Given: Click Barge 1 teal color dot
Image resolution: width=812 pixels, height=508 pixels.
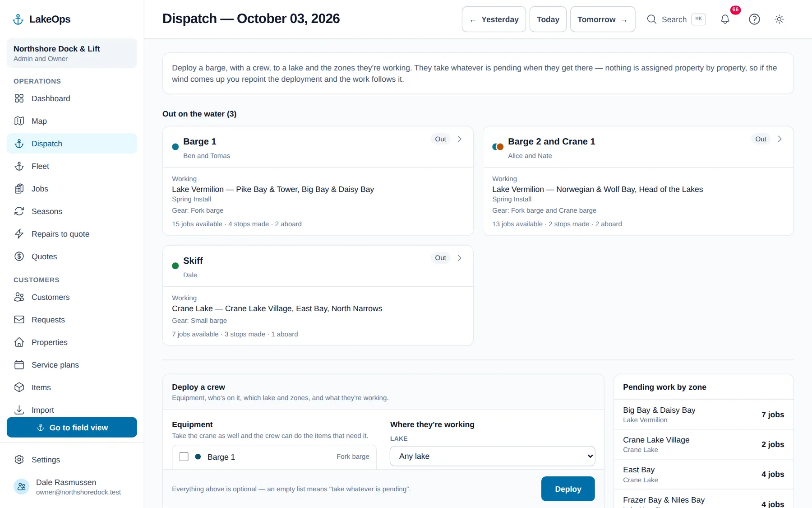Looking at the screenshot, I should [x=175, y=147].
